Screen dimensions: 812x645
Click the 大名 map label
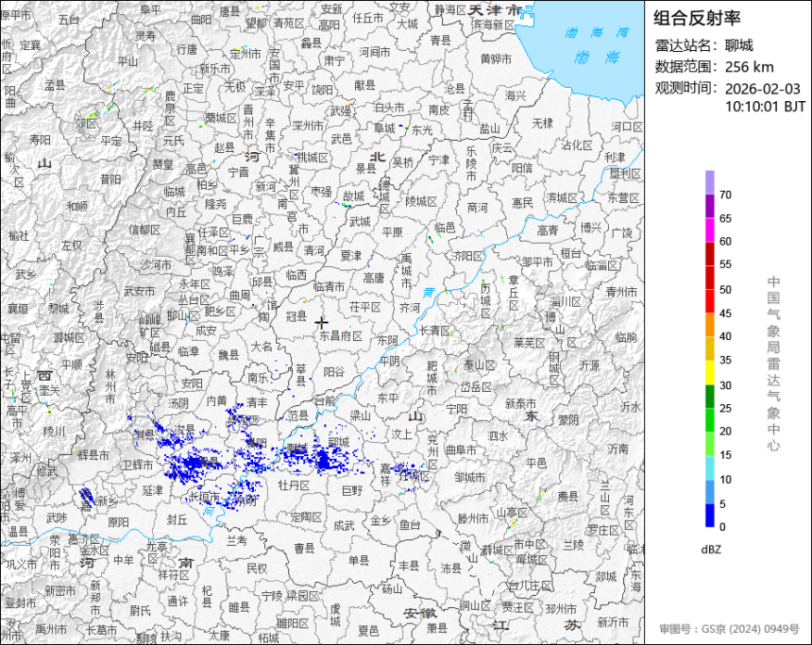point(262,346)
